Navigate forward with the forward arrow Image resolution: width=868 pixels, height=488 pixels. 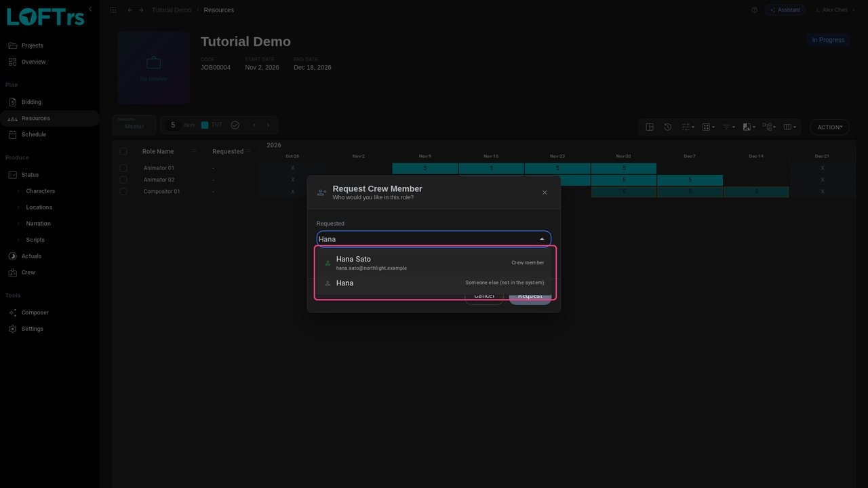(141, 10)
